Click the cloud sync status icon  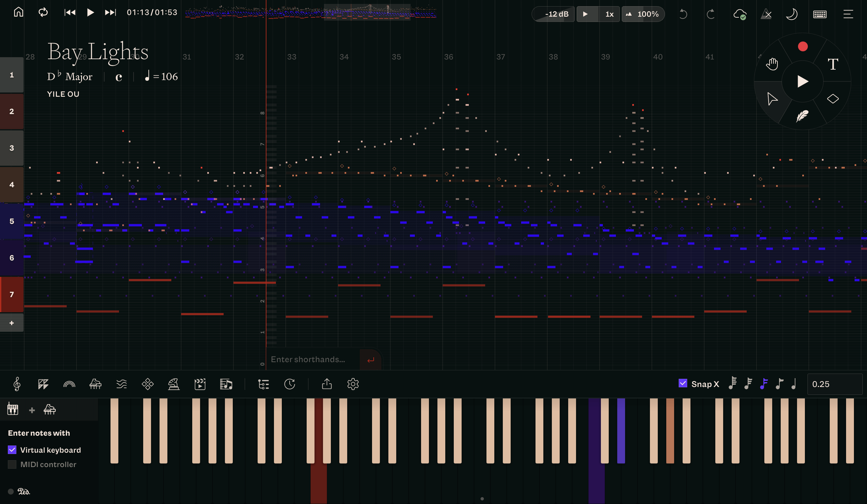[x=740, y=14]
